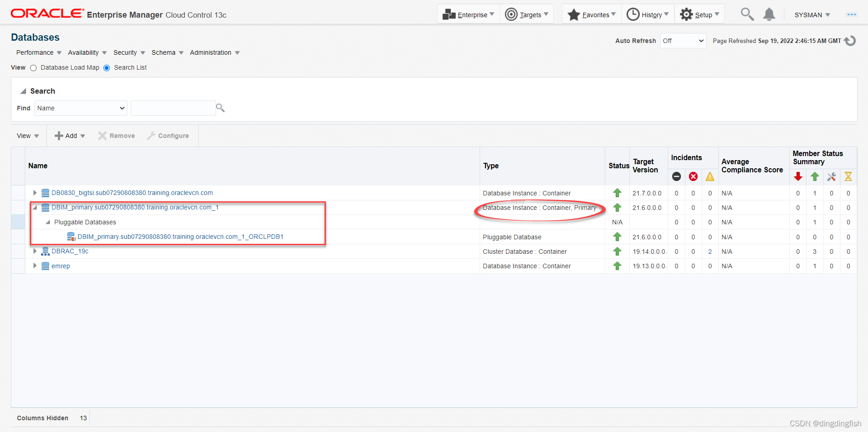Collapse the Search panel
Screen dimensions: 868x432
point(23,91)
